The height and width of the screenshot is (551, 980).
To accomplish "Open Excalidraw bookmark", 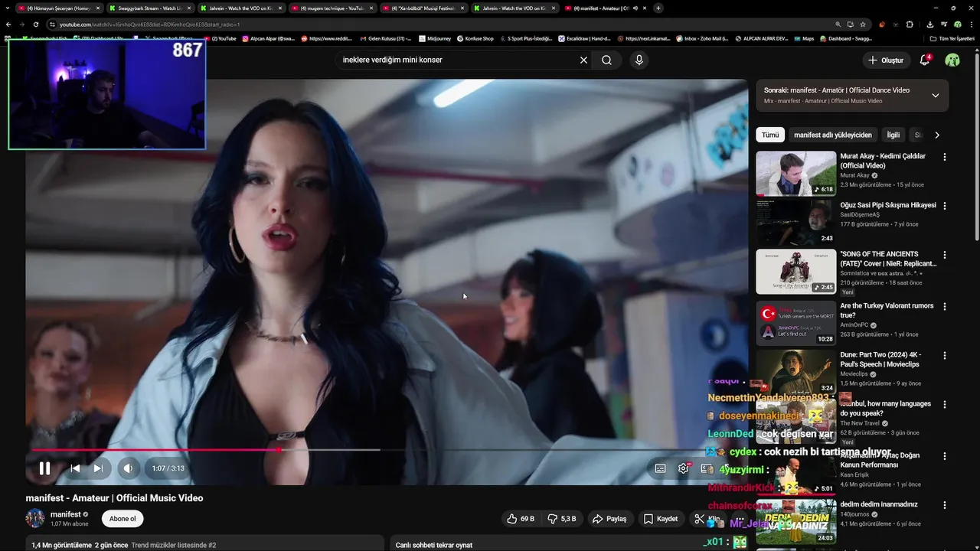I will coord(586,38).
